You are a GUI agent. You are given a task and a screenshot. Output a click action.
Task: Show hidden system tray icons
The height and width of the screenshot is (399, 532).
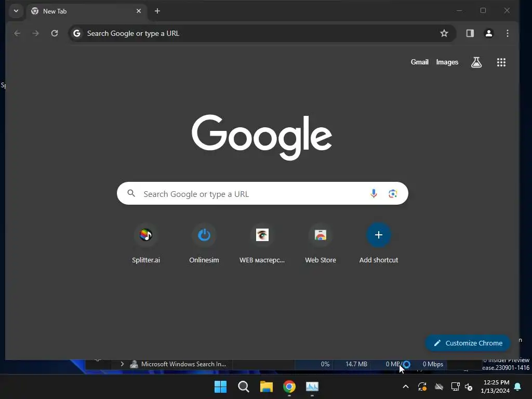tap(405, 387)
